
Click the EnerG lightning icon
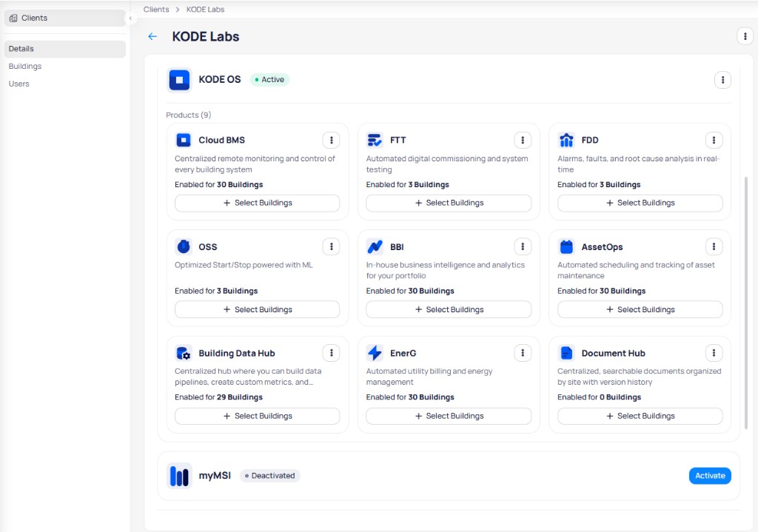point(375,353)
